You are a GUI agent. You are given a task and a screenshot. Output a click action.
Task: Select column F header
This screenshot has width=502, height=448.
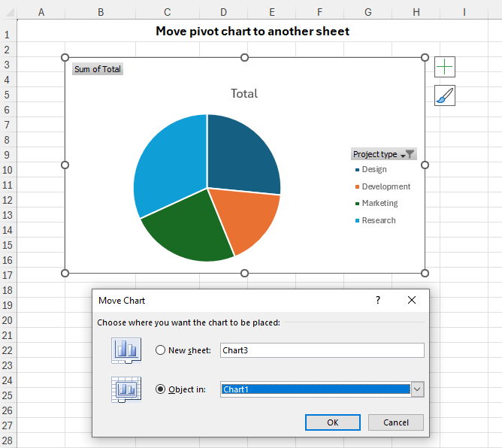[320, 12]
